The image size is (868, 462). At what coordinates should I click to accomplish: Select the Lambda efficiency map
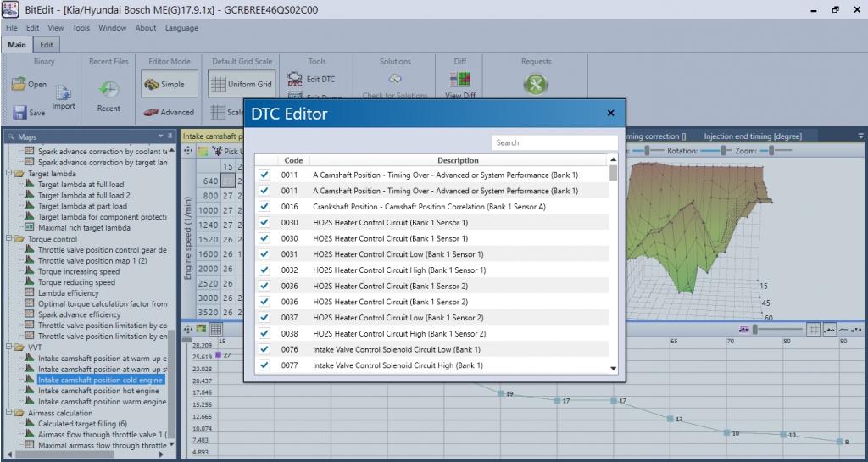tap(69, 292)
